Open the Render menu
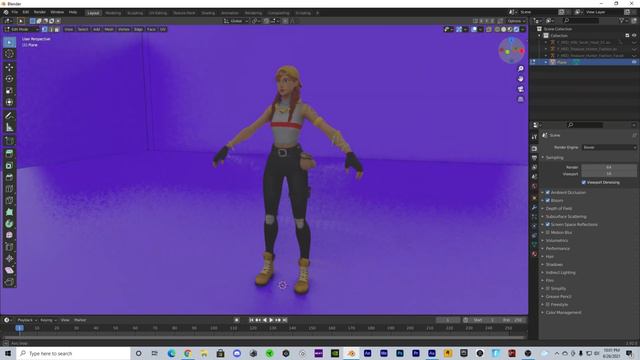Image resolution: width=640 pixels, height=360 pixels. coord(40,12)
